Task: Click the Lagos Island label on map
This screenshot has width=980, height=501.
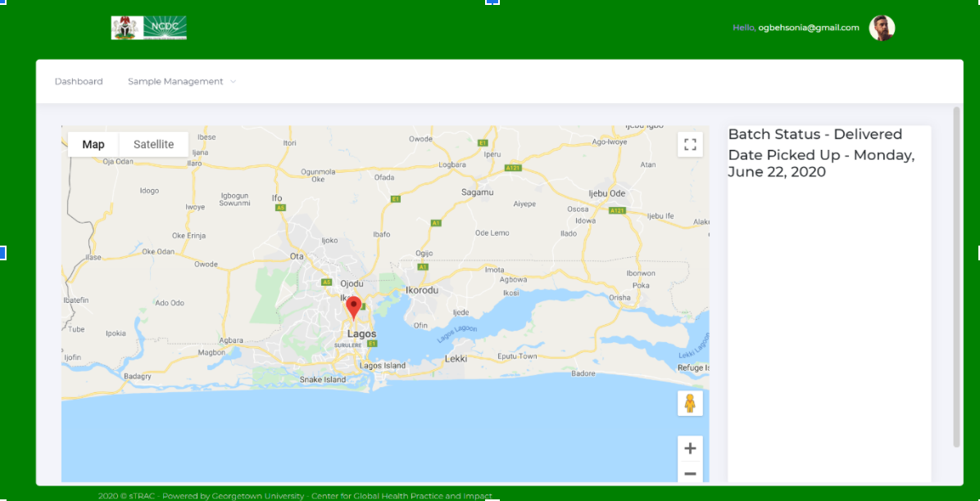Action: (x=383, y=365)
